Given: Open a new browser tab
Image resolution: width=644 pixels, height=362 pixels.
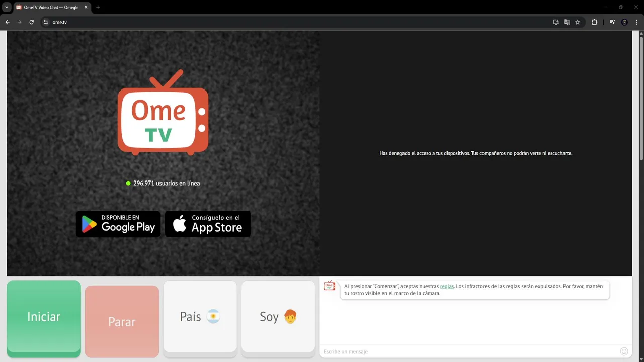Looking at the screenshot, I should [98, 8].
